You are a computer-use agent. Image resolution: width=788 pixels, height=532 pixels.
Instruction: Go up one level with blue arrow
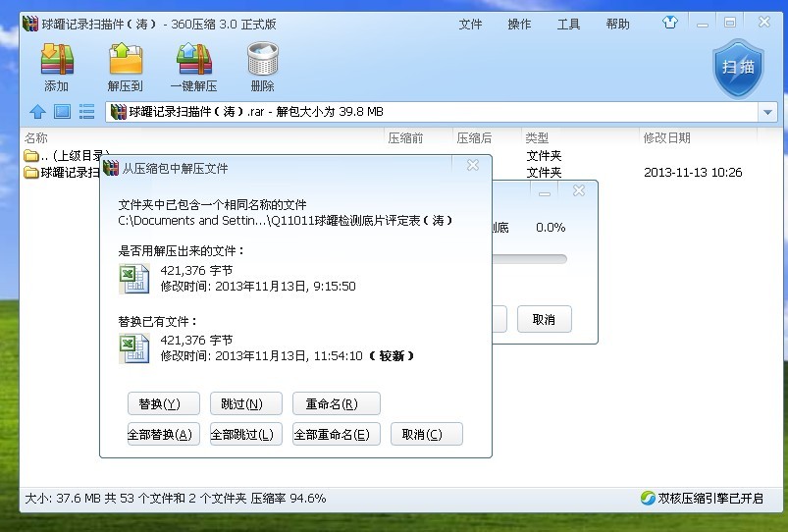click(37, 111)
